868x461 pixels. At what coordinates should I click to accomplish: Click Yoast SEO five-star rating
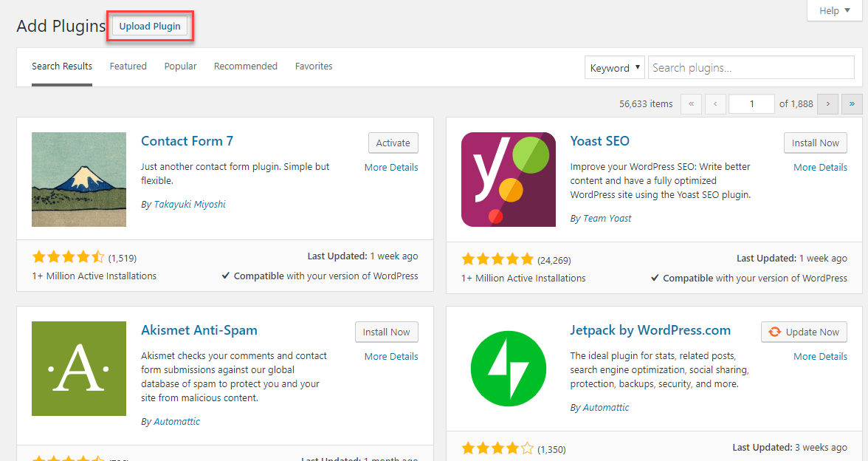point(497,259)
